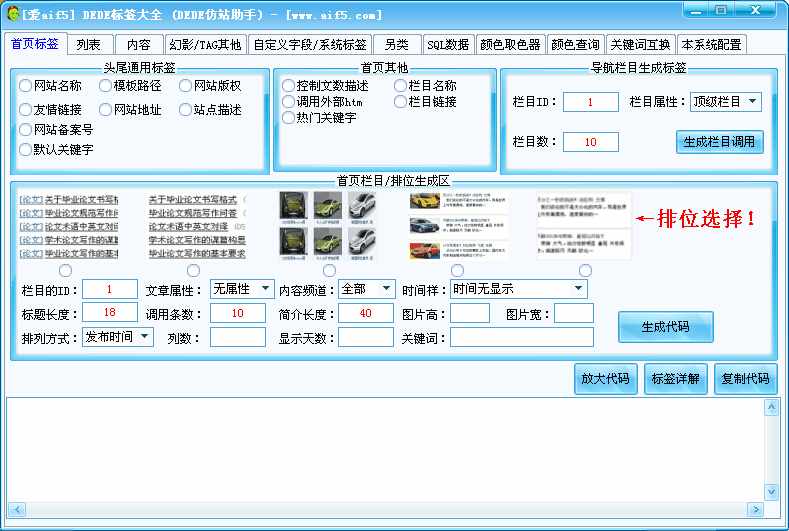Screen dimensions: 789x531
Task: Select layout radio under car image grid
Action: tap(329, 270)
